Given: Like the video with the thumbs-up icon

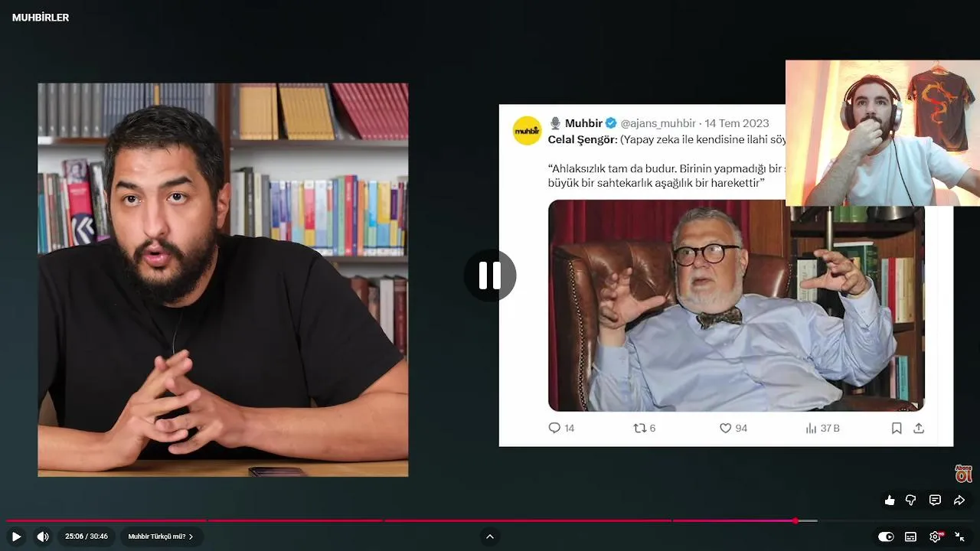Looking at the screenshot, I should (x=890, y=500).
